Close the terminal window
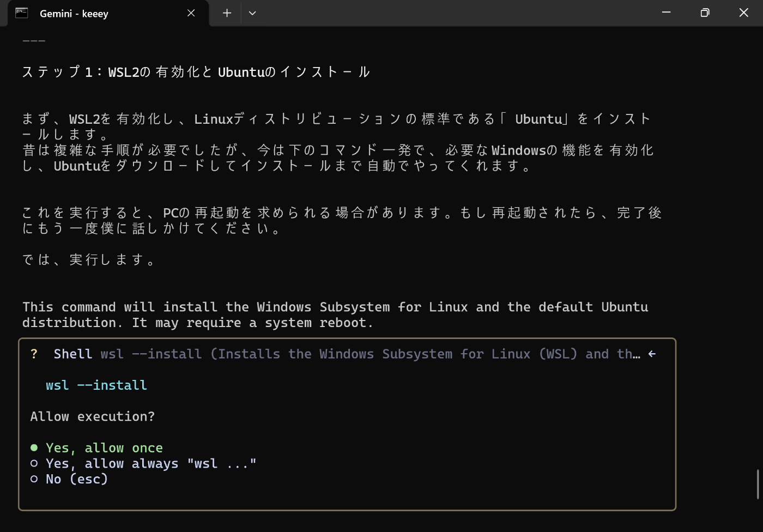Viewport: 763px width, 532px height. point(743,13)
